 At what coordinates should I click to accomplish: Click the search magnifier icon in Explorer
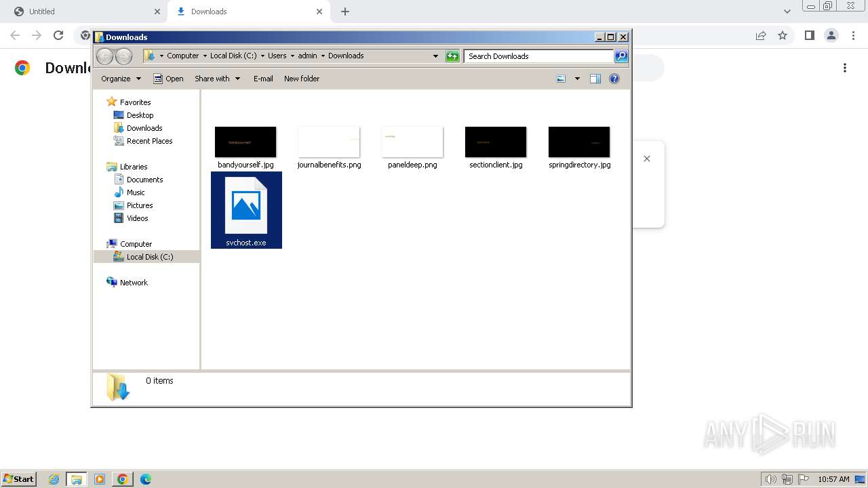pyautogui.click(x=621, y=56)
